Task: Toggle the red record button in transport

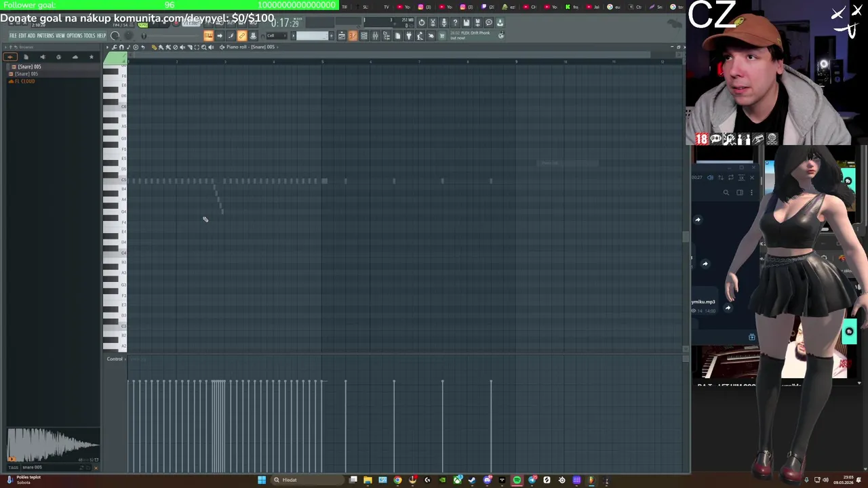Action: pos(176,24)
